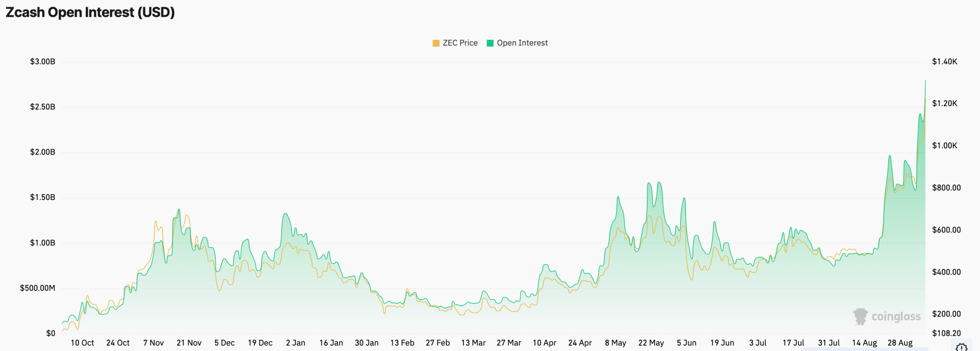Viewport: 980px width, 351px height.
Task: Click the yellow ZEC Price color swatch
Action: coord(436,43)
